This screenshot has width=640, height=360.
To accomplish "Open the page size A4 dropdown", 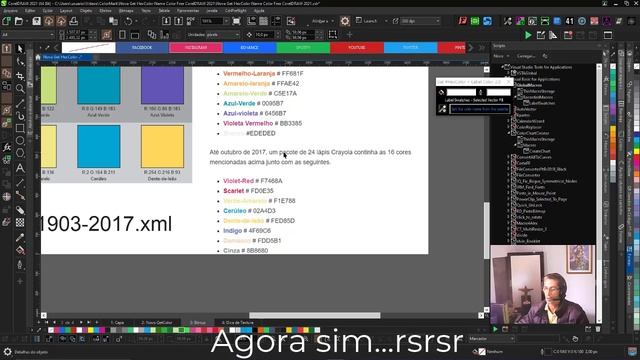I will tap(28, 35).
